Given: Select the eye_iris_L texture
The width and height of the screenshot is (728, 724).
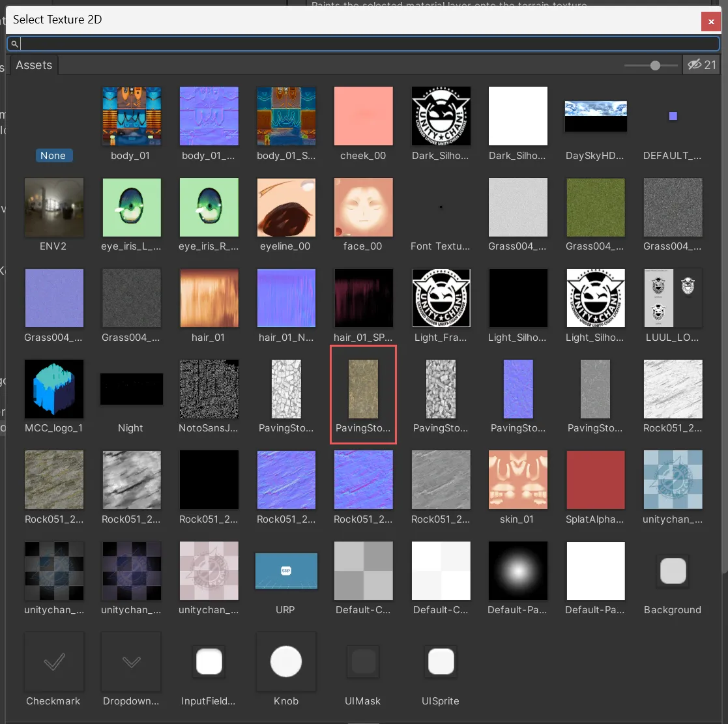Looking at the screenshot, I should coord(132,207).
